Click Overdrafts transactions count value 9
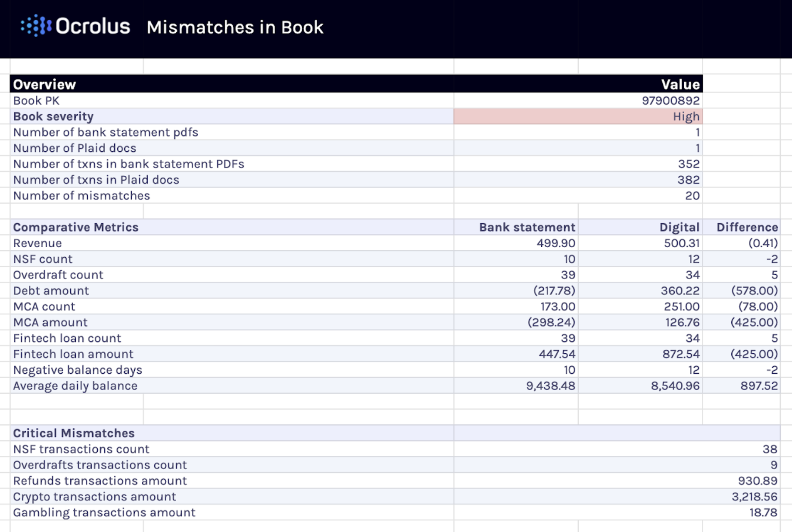792x532 pixels. (x=774, y=465)
